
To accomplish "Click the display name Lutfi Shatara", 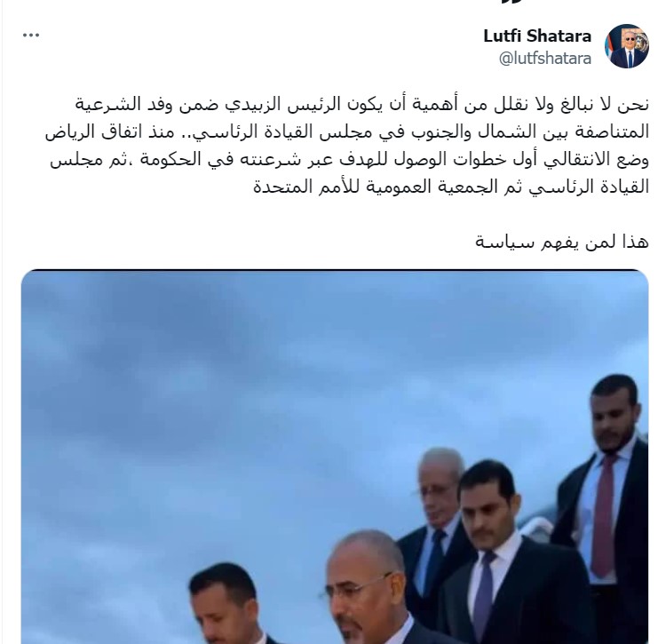I will click(537, 36).
